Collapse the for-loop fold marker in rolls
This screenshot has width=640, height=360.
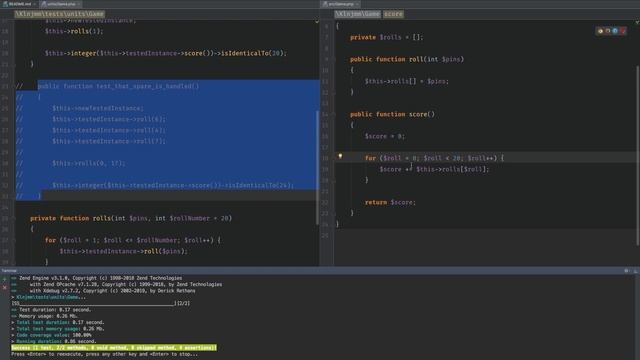click(x=13, y=240)
